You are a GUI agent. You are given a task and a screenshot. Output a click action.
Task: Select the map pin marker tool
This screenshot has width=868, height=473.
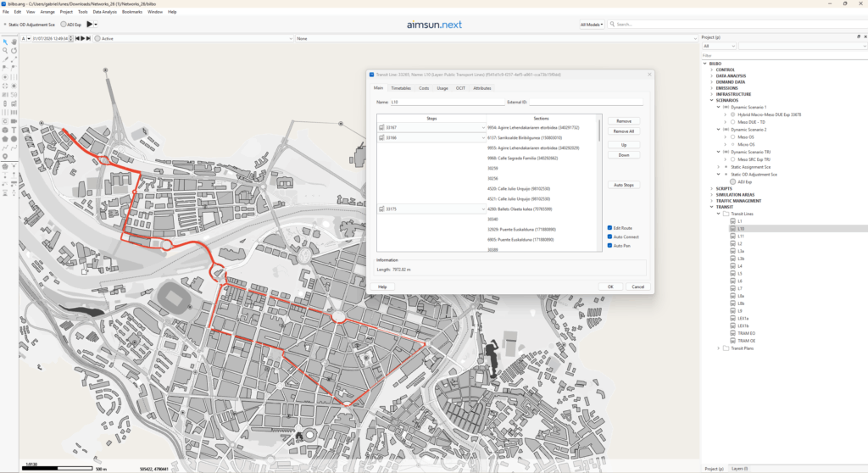point(6,157)
